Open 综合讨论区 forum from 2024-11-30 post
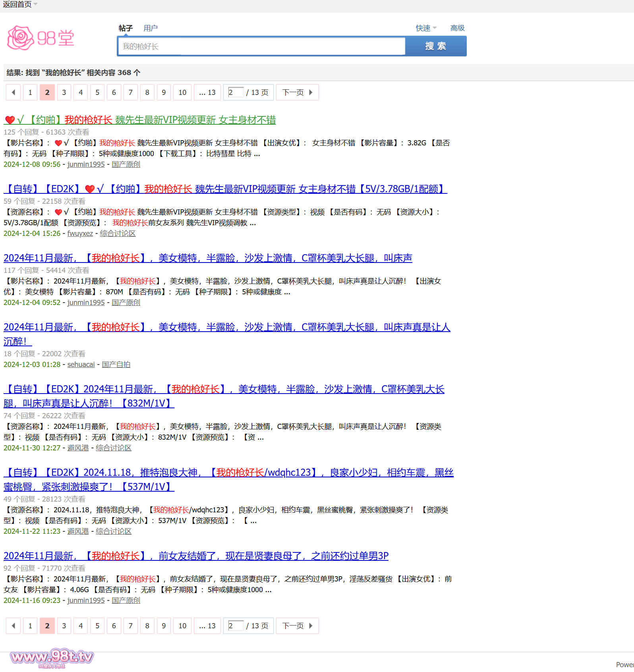 pyautogui.click(x=114, y=448)
